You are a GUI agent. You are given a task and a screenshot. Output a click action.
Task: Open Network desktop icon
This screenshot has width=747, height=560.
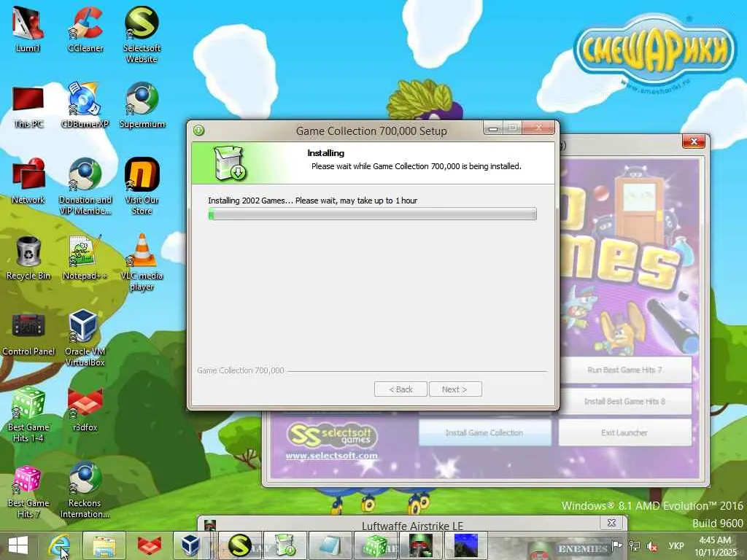(28, 181)
